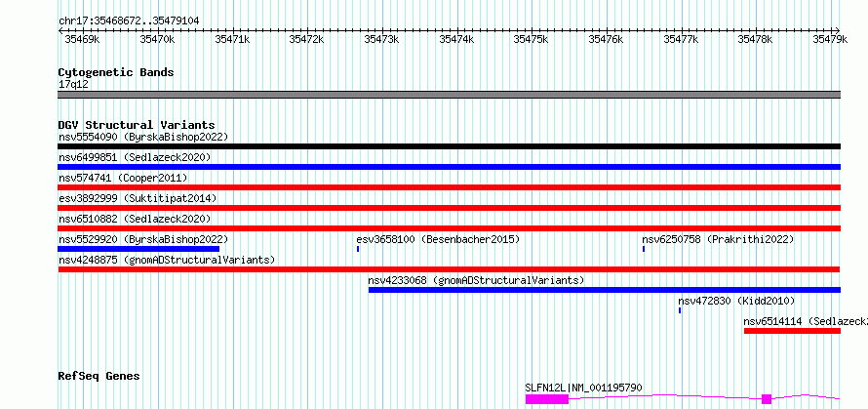Click the nsv6250758 small blue marker
The image size is (868, 409).
point(644,249)
